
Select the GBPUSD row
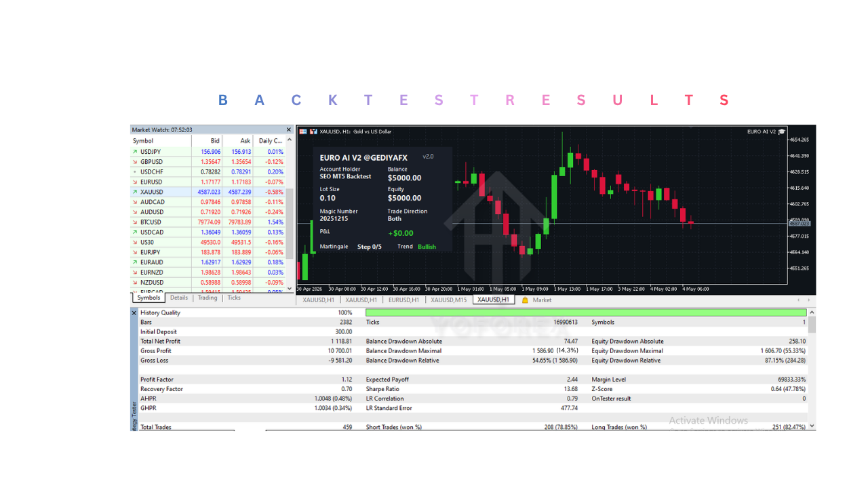pyautogui.click(x=208, y=162)
